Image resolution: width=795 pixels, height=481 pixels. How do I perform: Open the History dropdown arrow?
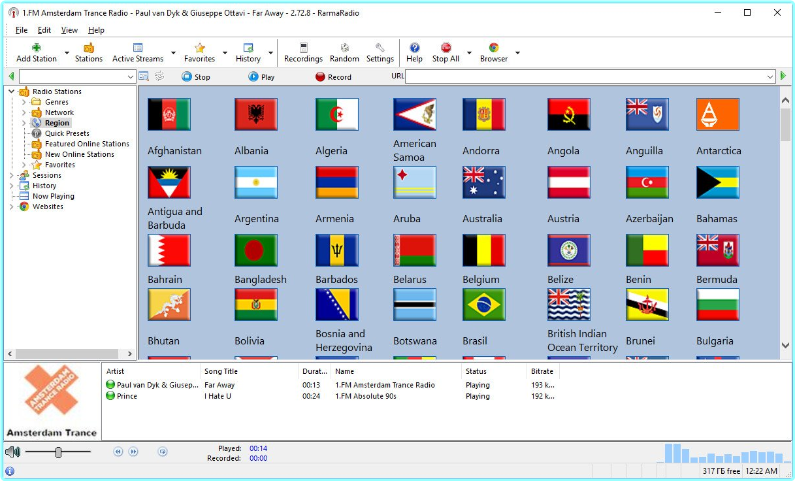(x=270, y=53)
